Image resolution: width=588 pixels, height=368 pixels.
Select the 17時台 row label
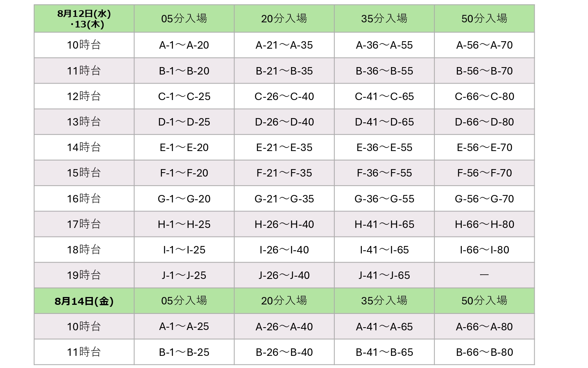tap(84, 224)
